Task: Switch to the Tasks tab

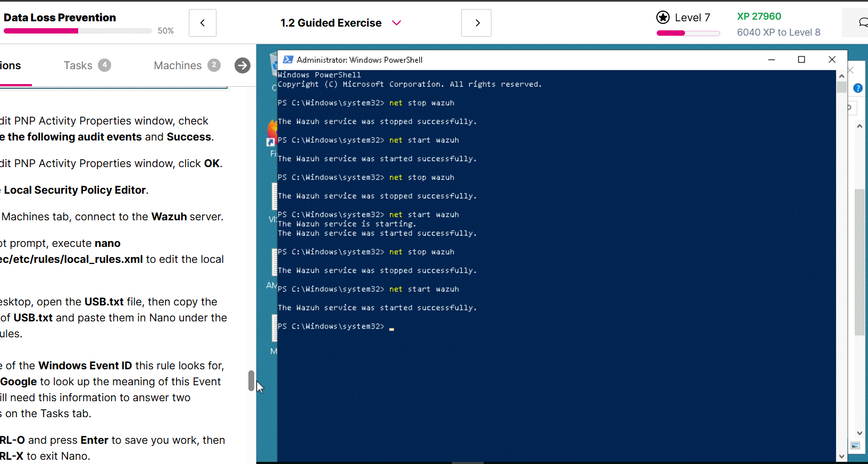Action: 78,65
